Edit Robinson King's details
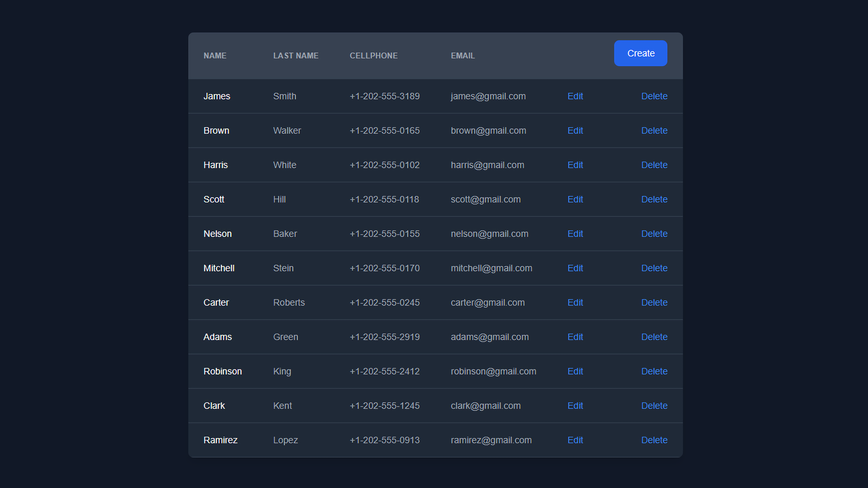 tap(575, 372)
